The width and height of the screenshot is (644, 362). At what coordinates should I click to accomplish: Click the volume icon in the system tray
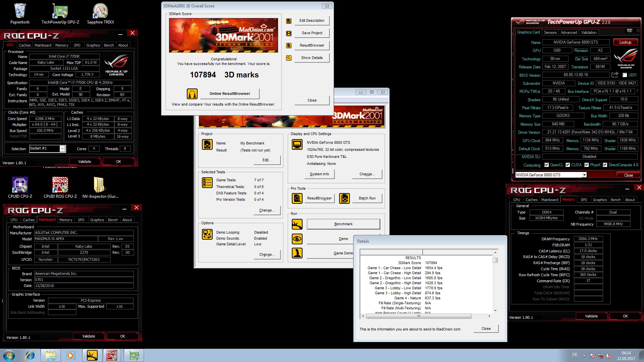(609, 356)
